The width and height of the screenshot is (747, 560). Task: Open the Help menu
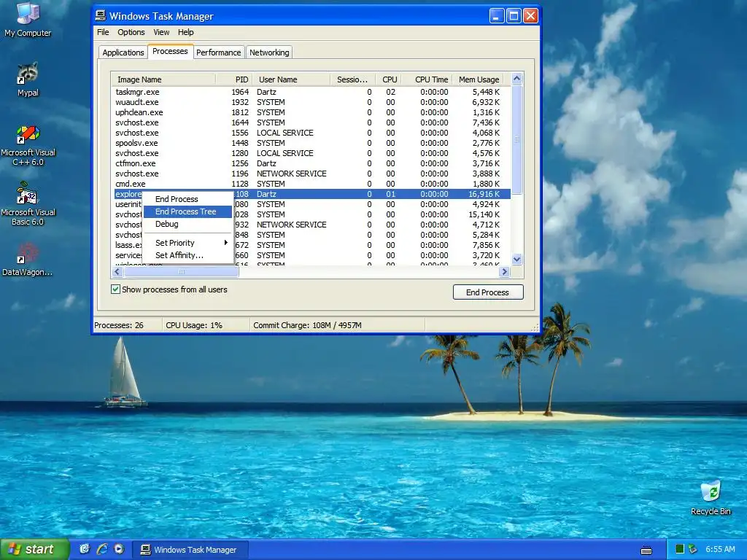pos(186,32)
